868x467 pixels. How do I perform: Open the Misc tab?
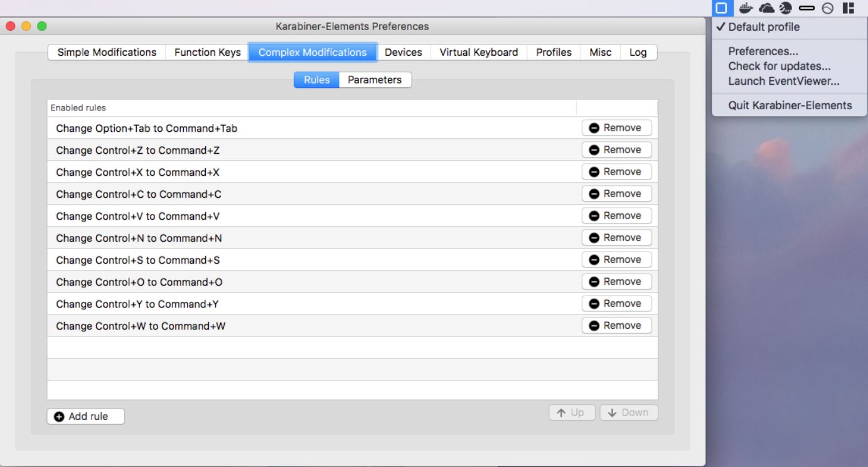coord(600,52)
